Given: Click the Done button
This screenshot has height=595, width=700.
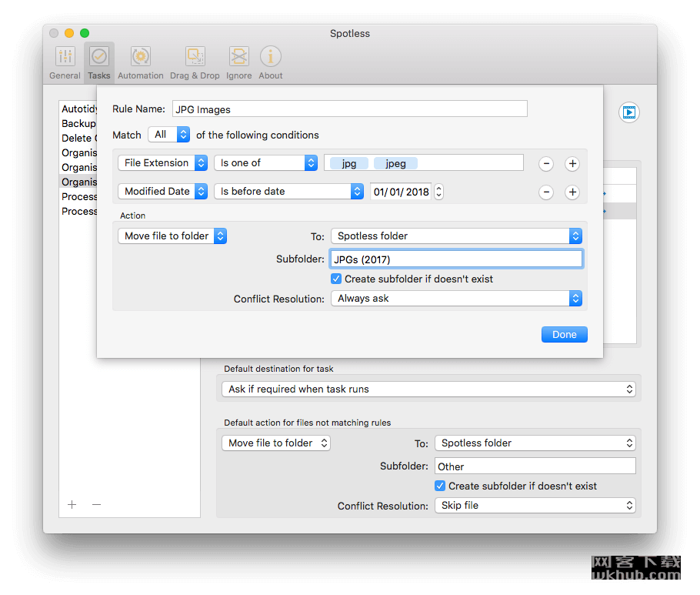Looking at the screenshot, I should [x=565, y=335].
